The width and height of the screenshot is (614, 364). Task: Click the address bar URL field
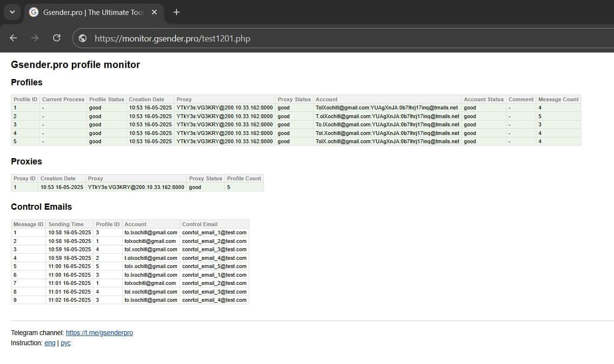coord(338,39)
